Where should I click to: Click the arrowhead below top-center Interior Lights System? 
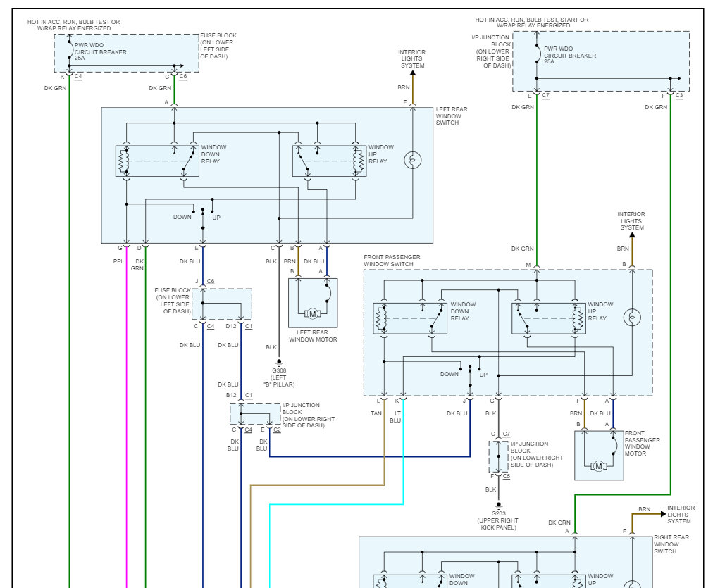(x=412, y=73)
